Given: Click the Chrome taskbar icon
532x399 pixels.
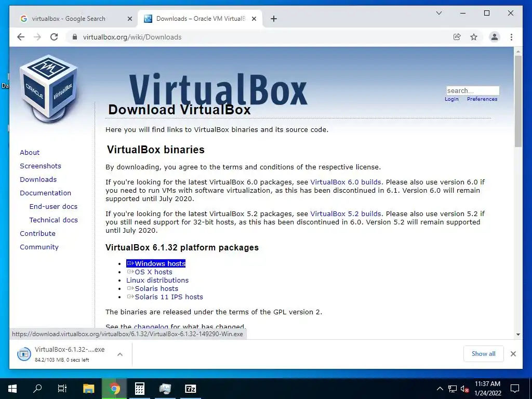Looking at the screenshot, I should [x=114, y=389].
